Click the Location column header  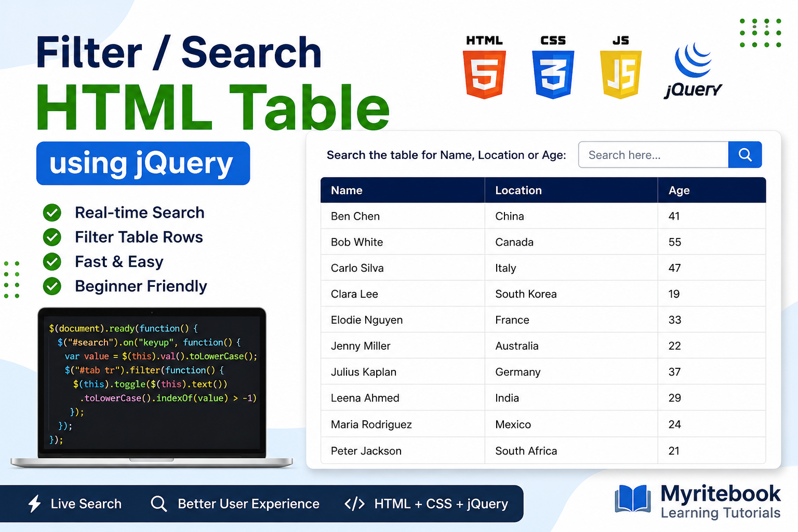click(571, 190)
